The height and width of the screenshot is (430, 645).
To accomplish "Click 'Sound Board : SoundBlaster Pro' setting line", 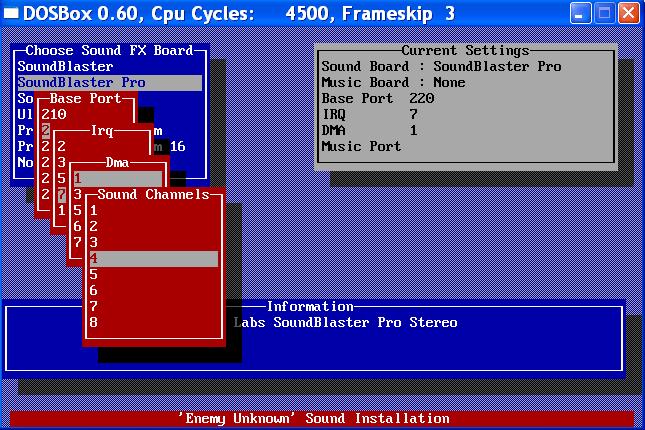I will 441,67.
